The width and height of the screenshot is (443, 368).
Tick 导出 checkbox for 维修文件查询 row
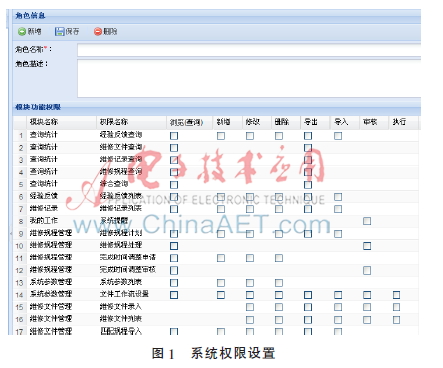point(308,148)
